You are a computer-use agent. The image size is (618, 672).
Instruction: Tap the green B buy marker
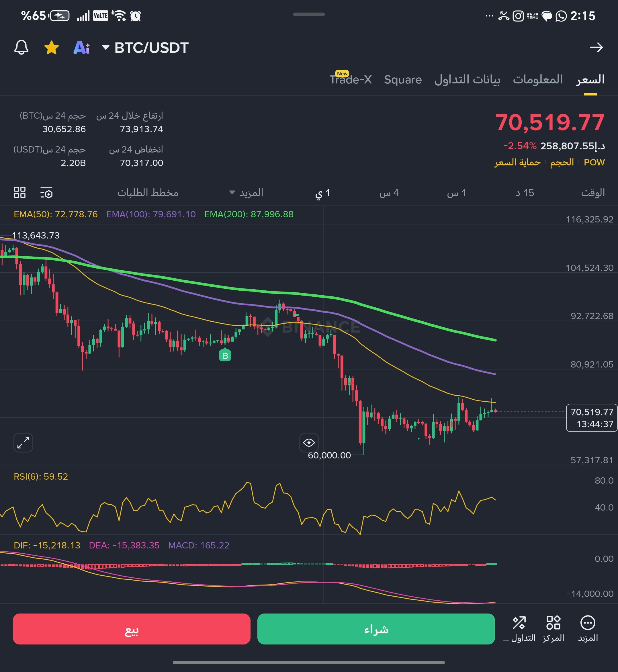click(x=225, y=355)
